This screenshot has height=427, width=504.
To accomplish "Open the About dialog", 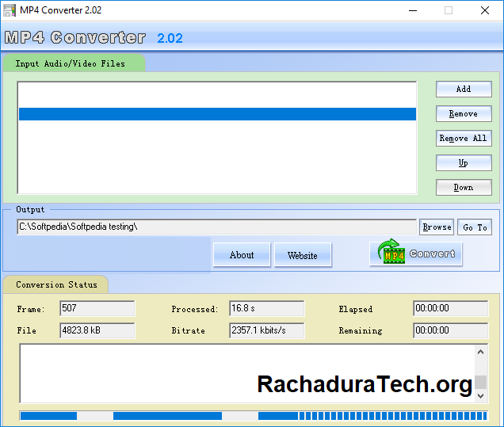I will [242, 255].
